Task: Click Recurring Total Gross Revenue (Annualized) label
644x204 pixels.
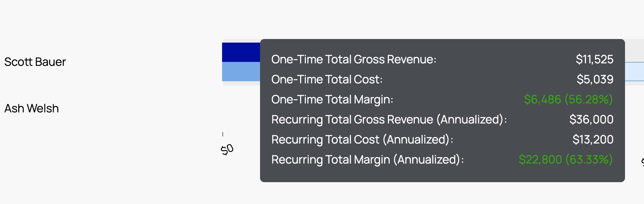Action: (389, 120)
